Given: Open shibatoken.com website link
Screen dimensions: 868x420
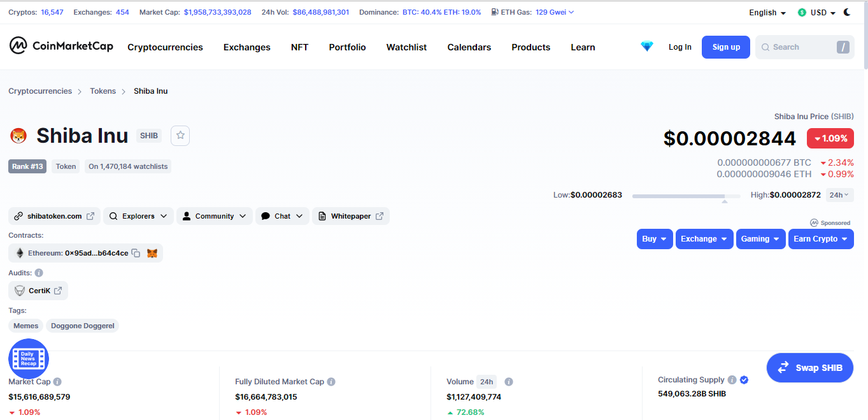Looking at the screenshot, I should point(54,216).
